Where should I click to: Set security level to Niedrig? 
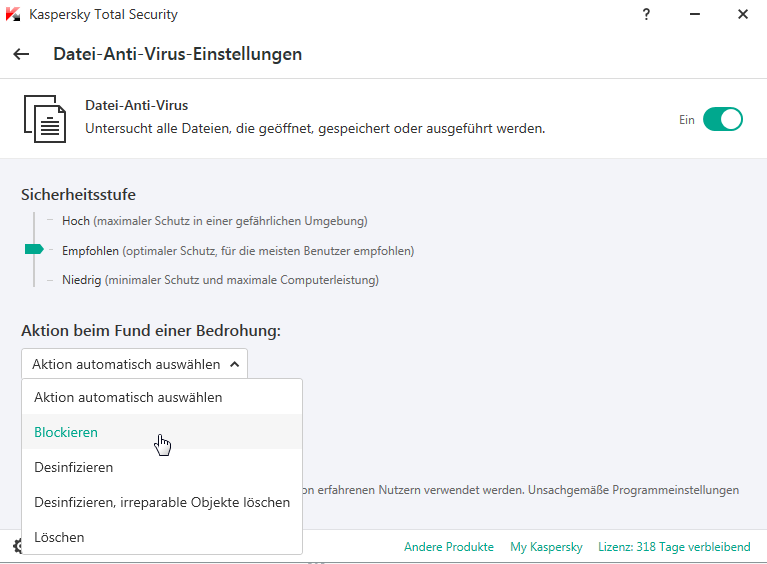[x=83, y=280]
